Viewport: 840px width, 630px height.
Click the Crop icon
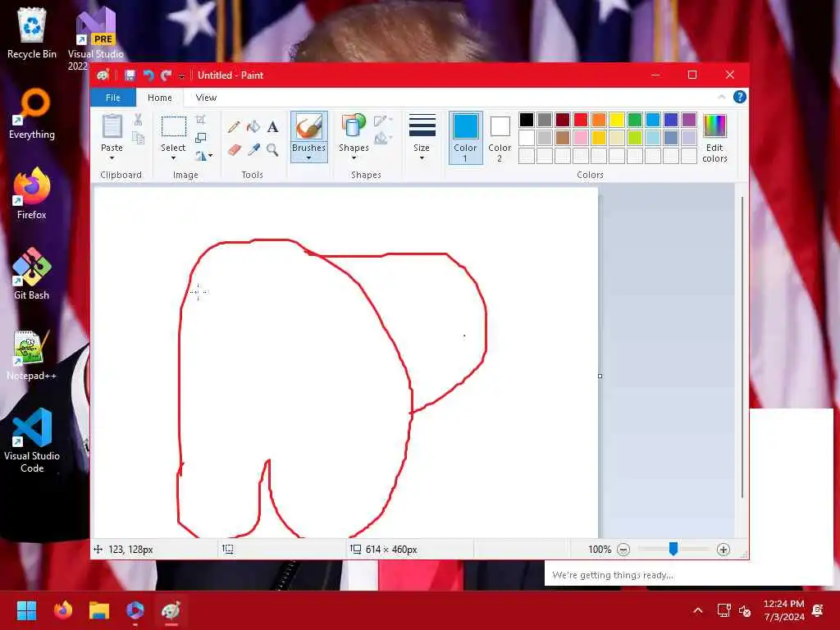[x=200, y=120]
